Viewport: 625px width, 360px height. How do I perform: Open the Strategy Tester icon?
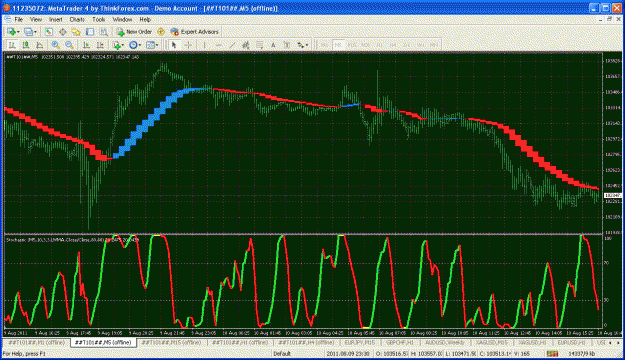[104, 32]
